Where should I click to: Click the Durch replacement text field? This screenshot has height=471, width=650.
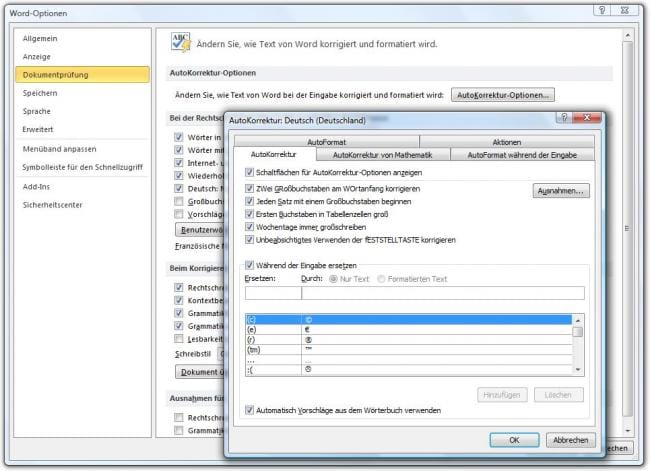click(443, 293)
